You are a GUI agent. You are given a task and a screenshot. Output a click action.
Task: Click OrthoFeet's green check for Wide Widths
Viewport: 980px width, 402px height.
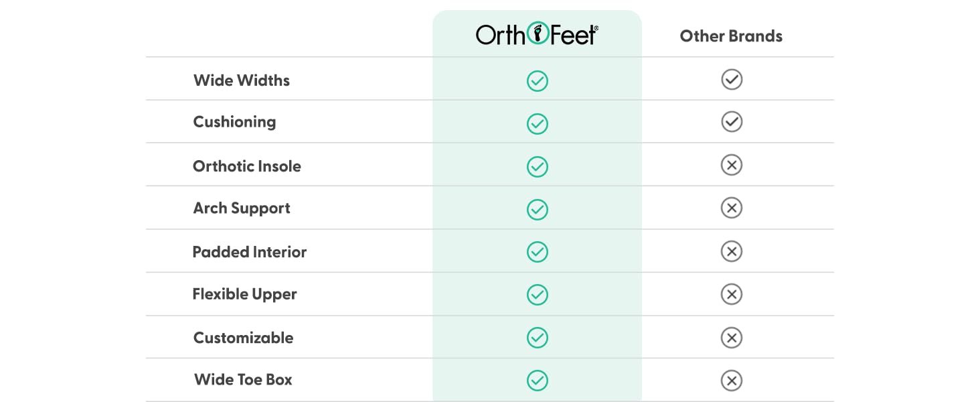point(537,81)
